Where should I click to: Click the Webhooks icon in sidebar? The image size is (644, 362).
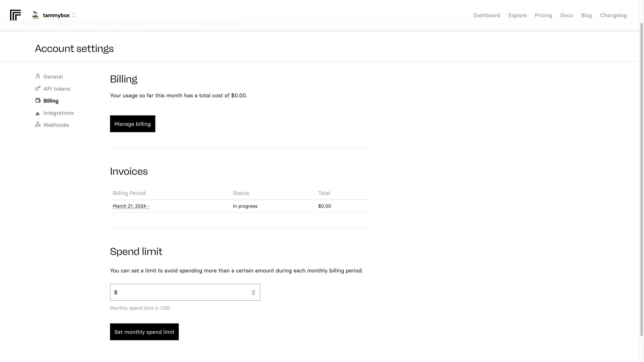pos(38,125)
